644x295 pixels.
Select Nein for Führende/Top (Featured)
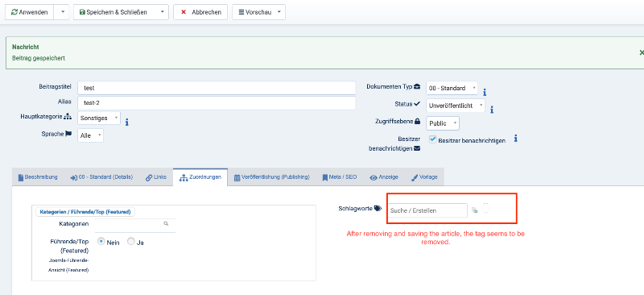click(x=101, y=242)
